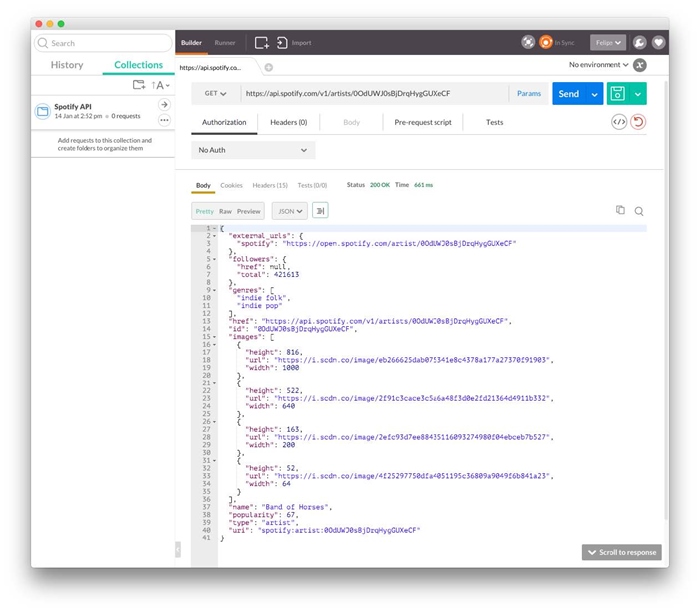700x612 pixels.
Task: Switch to the History tab
Action: (x=67, y=65)
